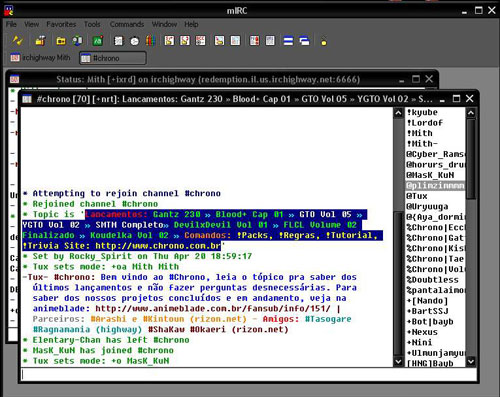Click chat scrollbar up arrow
500x397 pixels.
(398, 113)
